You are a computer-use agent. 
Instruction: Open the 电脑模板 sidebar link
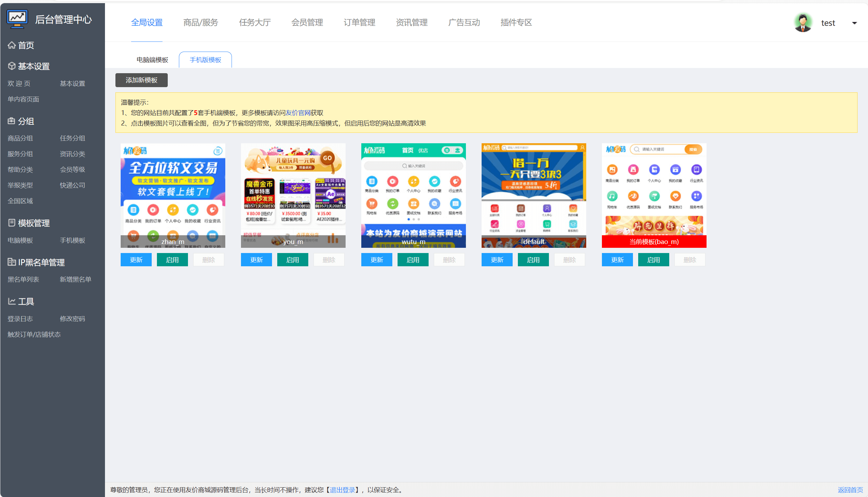[x=20, y=240]
